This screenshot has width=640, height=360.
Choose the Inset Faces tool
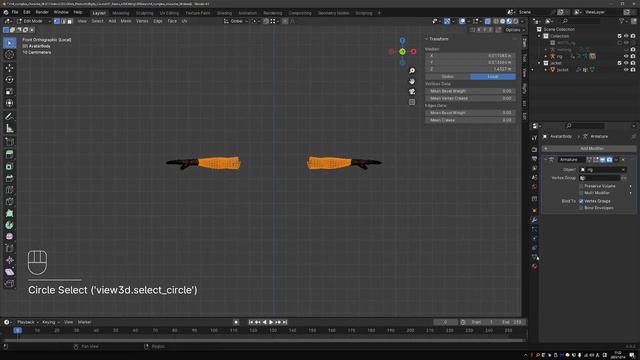9,167
